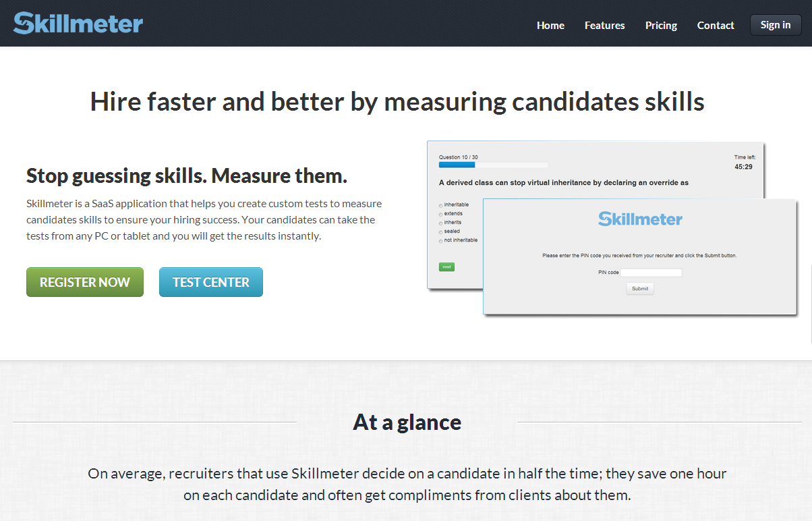Click the blue TEST CENTER button
This screenshot has width=812, height=521.
[x=210, y=281]
